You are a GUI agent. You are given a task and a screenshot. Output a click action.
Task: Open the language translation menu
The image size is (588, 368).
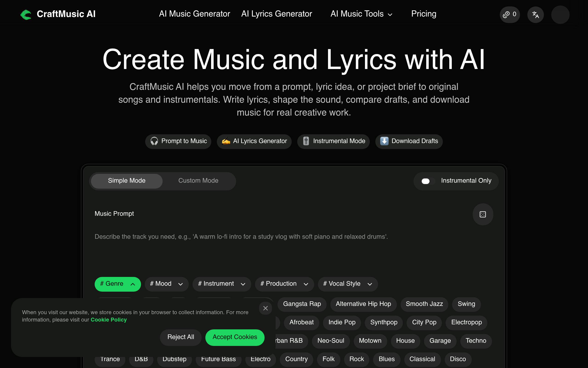[536, 14]
